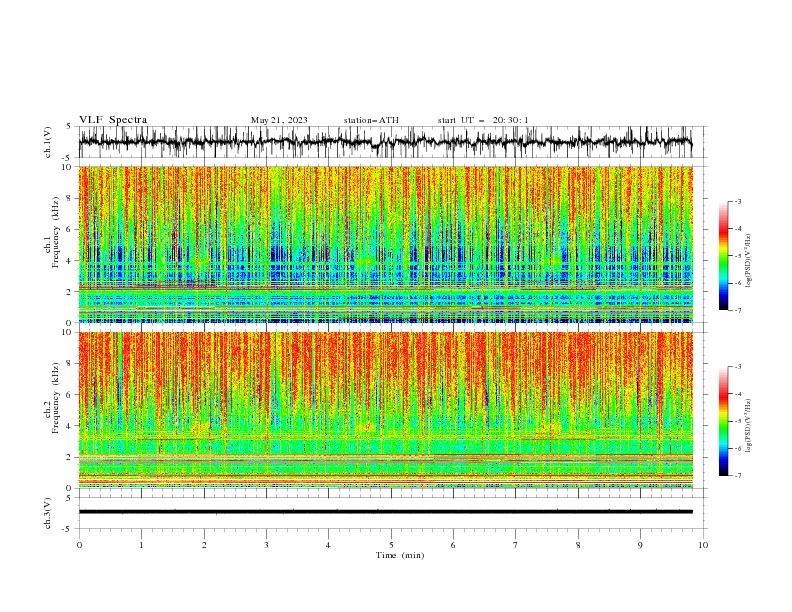Click the "ch.3(V)" vertical axis label
The image size is (792, 612).
click(x=48, y=513)
